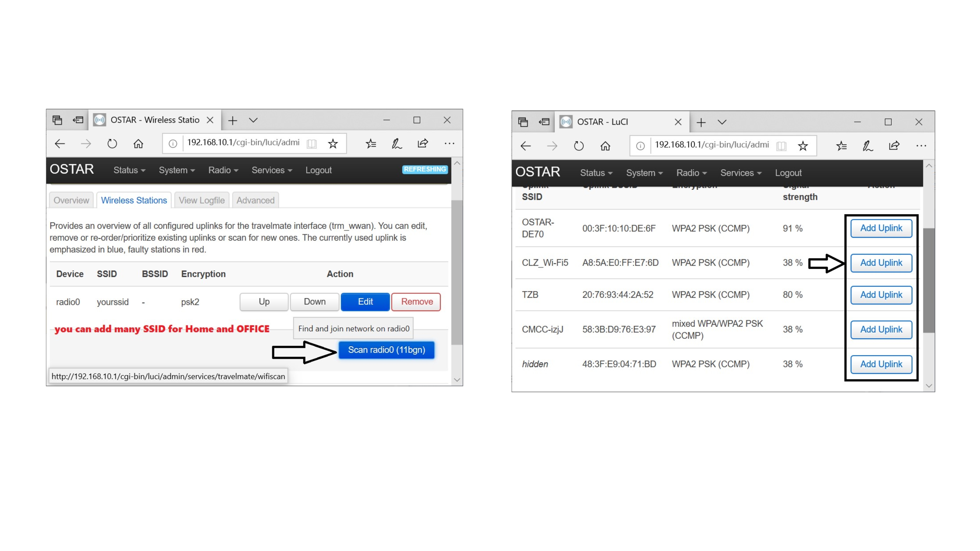
Task: Click Remove button for yourssid
Action: (x=416, y=302)
